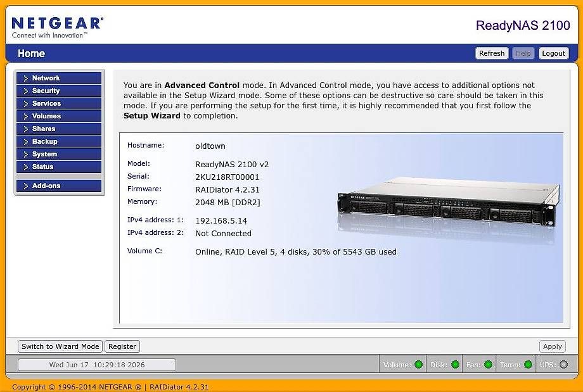The image size is (583, 392).
Task: Open the Add-ons sidebar section
Action: pyautogui.click(x=59, y=186)
